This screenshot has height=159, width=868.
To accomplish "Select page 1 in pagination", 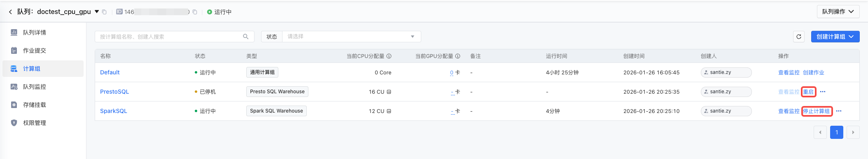I will click(837, 132).
